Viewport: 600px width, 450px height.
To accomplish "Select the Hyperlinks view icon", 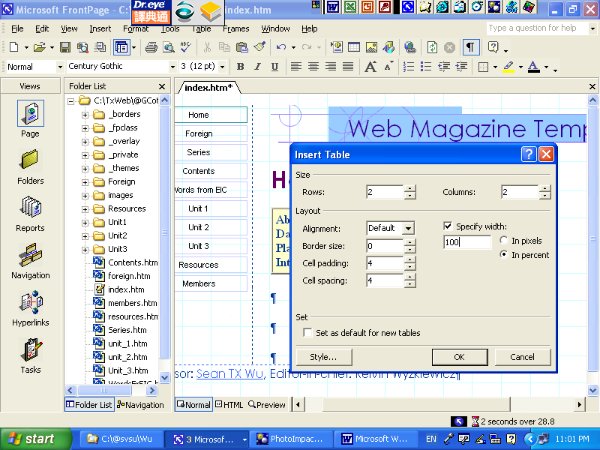I will pyautogui.click(x=30, y=305).
